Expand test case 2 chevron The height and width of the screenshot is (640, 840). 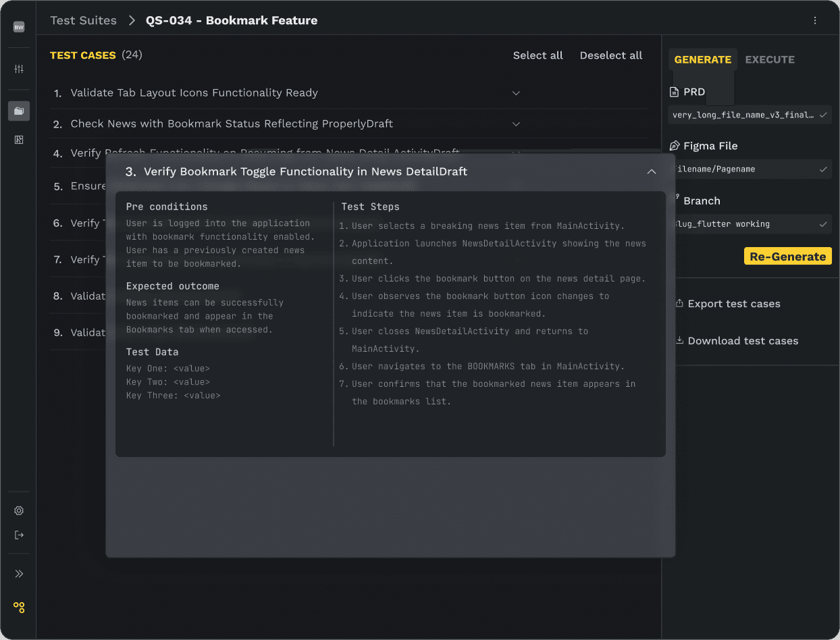(516, 124)
